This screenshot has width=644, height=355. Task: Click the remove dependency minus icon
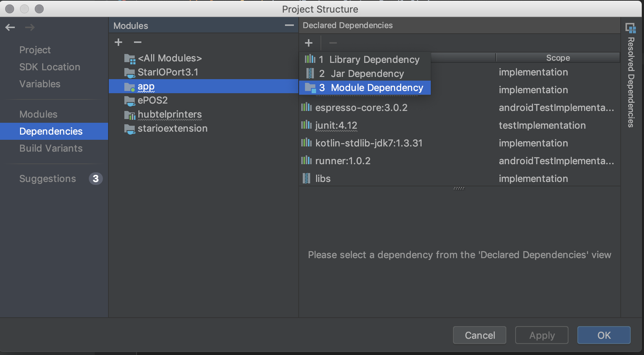coord(333,43)
